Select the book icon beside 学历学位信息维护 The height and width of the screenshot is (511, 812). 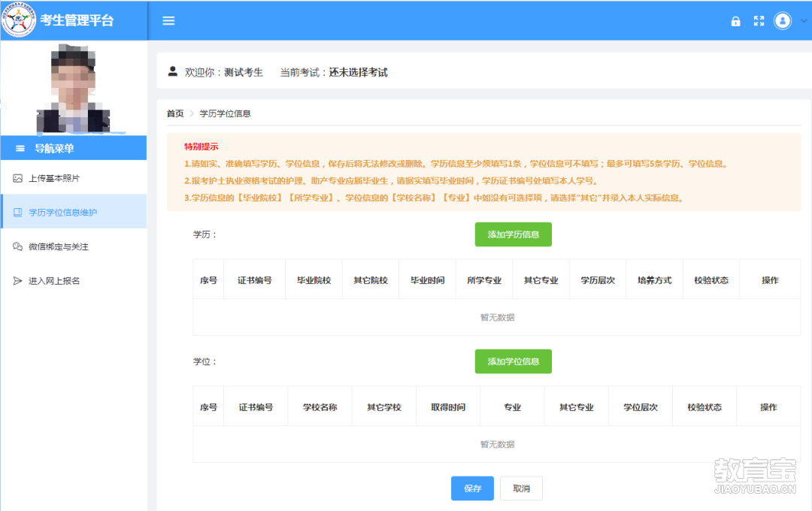[x=17, y=212]
